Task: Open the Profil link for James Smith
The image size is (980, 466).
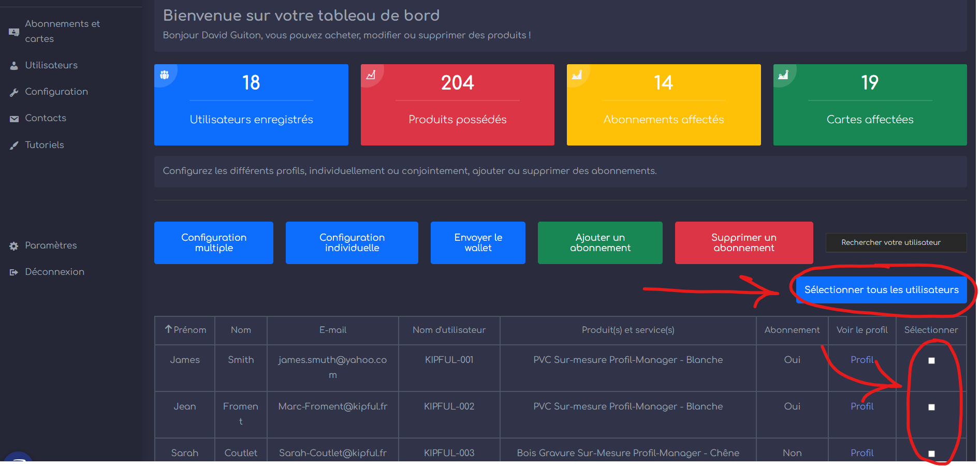Action: pyautogui.click(x=861, y=360)
